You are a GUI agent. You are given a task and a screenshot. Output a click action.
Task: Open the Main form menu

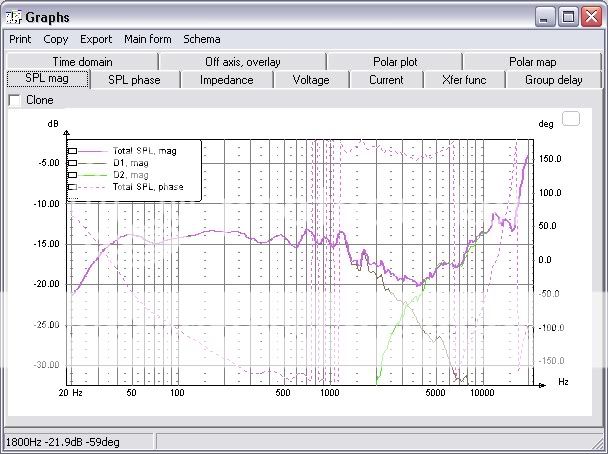pyautogui.click(x=147, y=39)
